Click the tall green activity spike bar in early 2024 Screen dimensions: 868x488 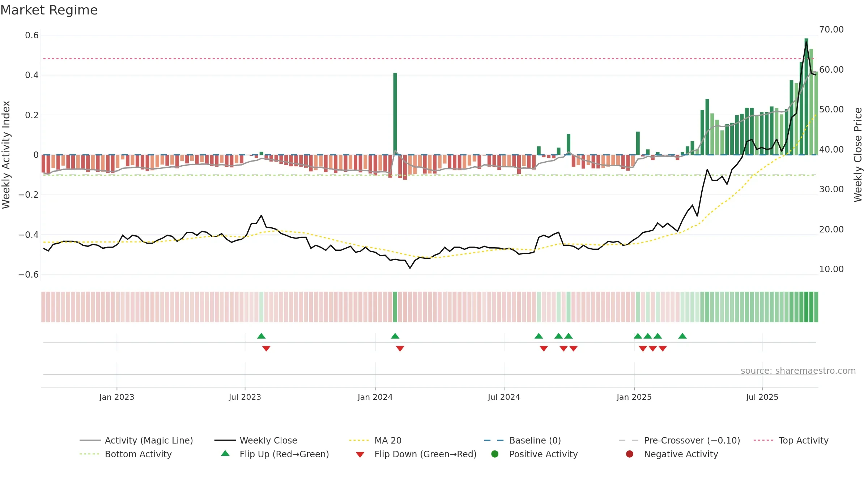pyautogui.click(x=395, y=114)
